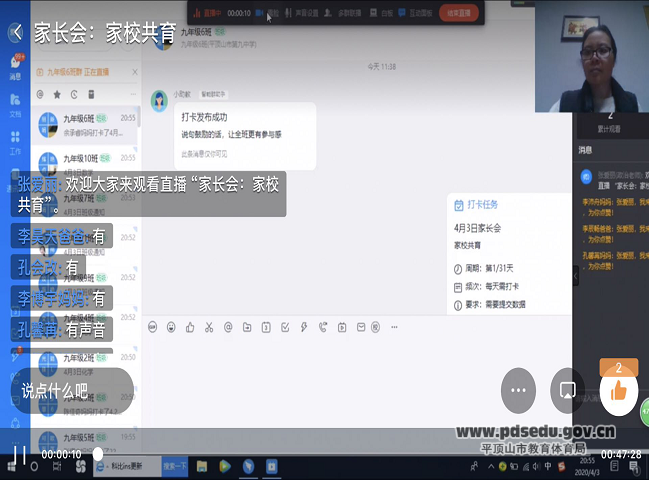Image resolution: width=649 pixels, height=480 pixels.
Task: Pause the live stream video playback
Action: click(19, 455)
